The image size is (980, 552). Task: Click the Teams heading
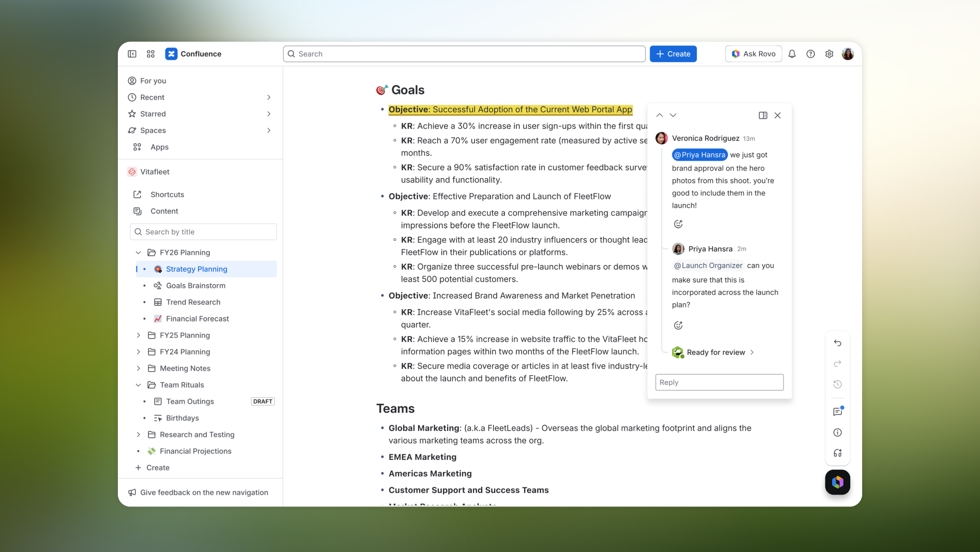pyautogui.click(x=395, y=409)
